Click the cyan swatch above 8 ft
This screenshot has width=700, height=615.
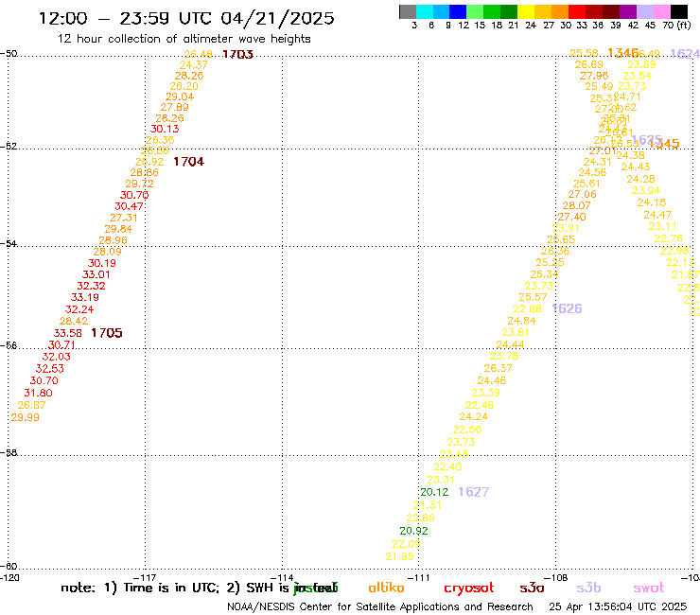425,11
